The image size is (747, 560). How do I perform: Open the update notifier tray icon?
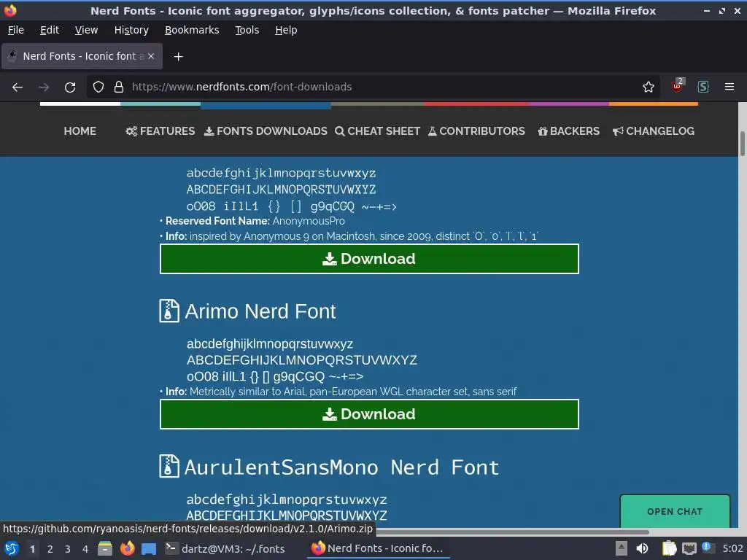(708, 548)
